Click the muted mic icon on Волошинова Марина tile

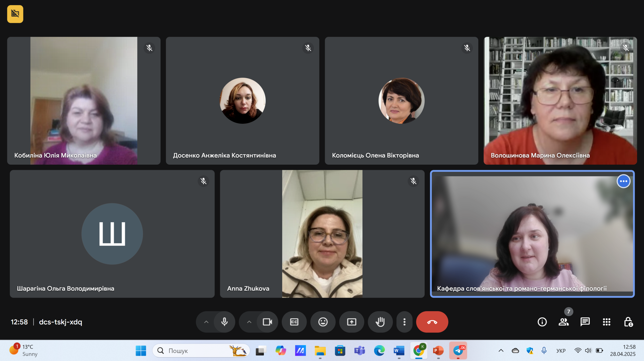pyautogui.click(x=626, y=48)
